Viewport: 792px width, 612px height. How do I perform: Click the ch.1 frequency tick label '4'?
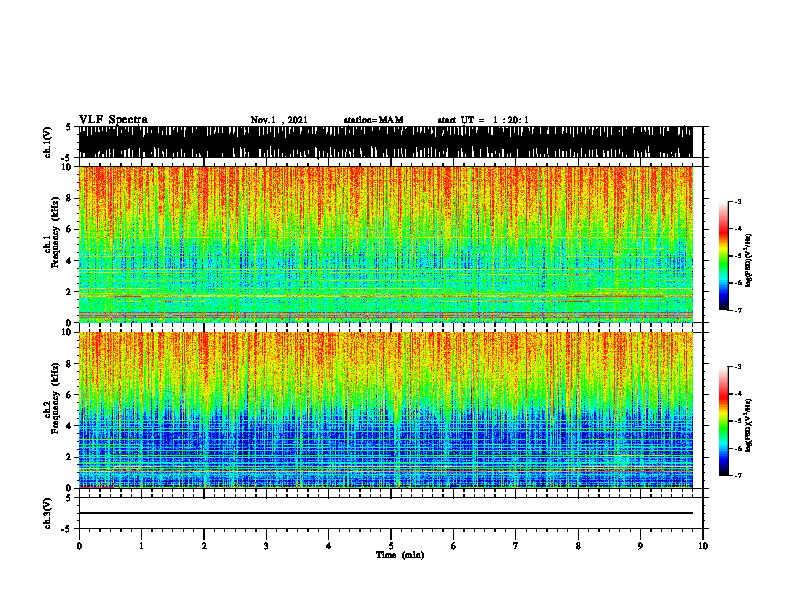tap(70, 261)
